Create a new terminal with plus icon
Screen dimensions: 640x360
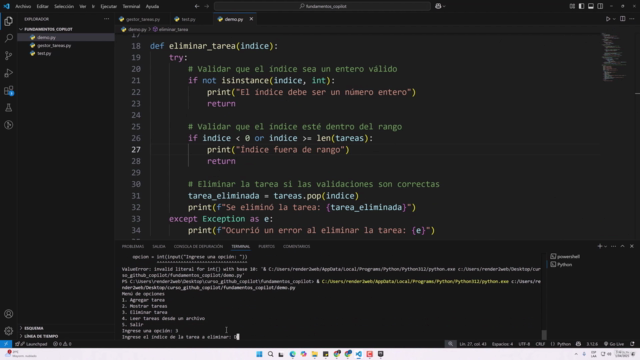[x=600, y=246]
